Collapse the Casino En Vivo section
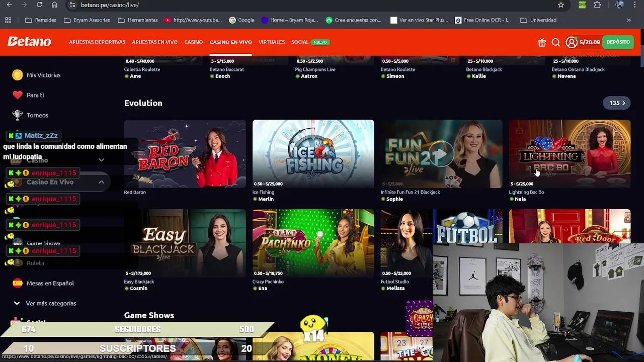This screenshot has height=362, width=644. click(x=101, y=182)
